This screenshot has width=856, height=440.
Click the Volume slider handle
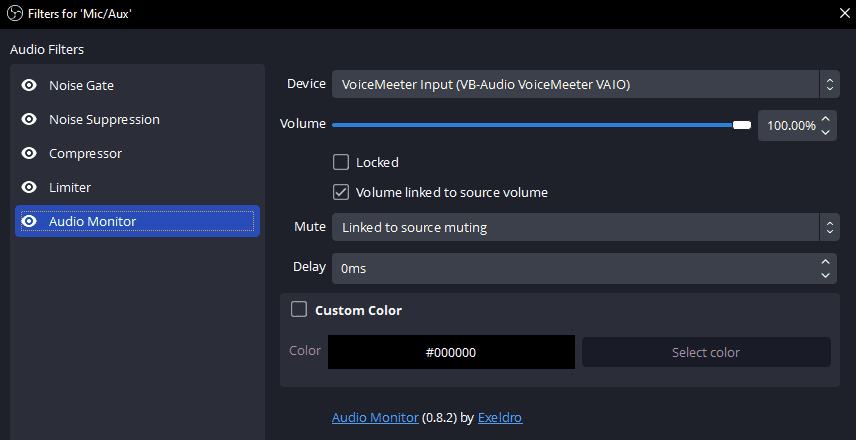pos(742,125)
